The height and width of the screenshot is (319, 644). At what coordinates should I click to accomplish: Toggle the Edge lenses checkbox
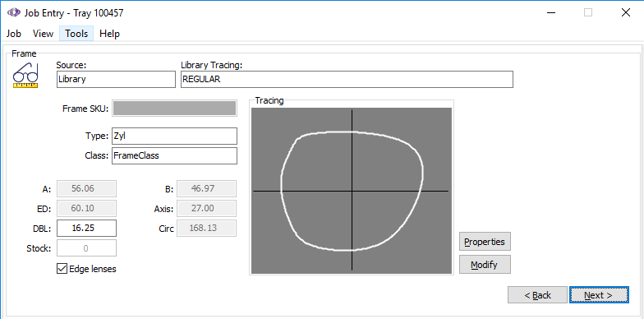coord(62,269)
